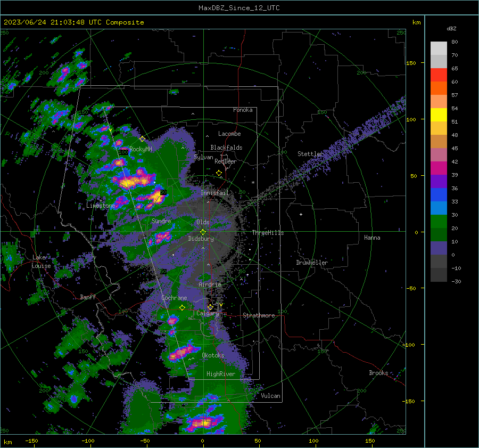Pick the magenta 39–42 dBZ legend swatch
Viewport: 479px width, 448px height.
coord(439,168)
